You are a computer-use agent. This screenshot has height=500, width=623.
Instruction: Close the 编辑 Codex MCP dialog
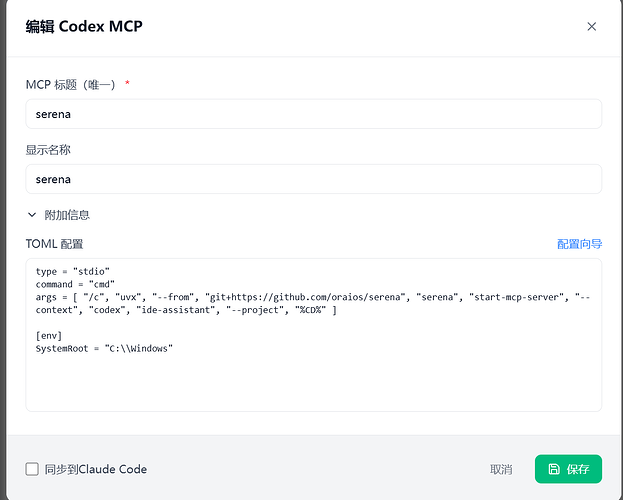pyautogui.click(x=592, y=27)
